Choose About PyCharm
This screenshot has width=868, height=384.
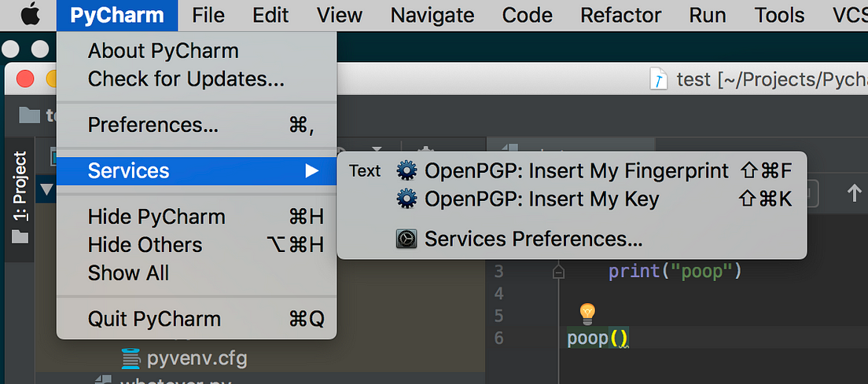click(197, 51)
